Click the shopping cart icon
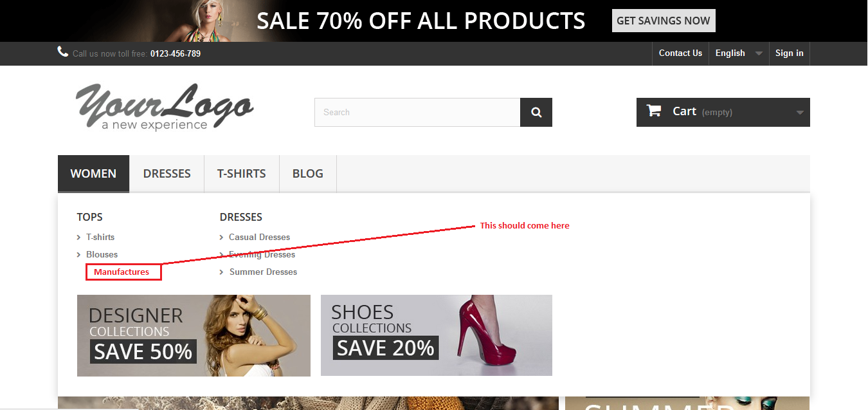Viewport: 868px width, 410px height. pos(654,111)
